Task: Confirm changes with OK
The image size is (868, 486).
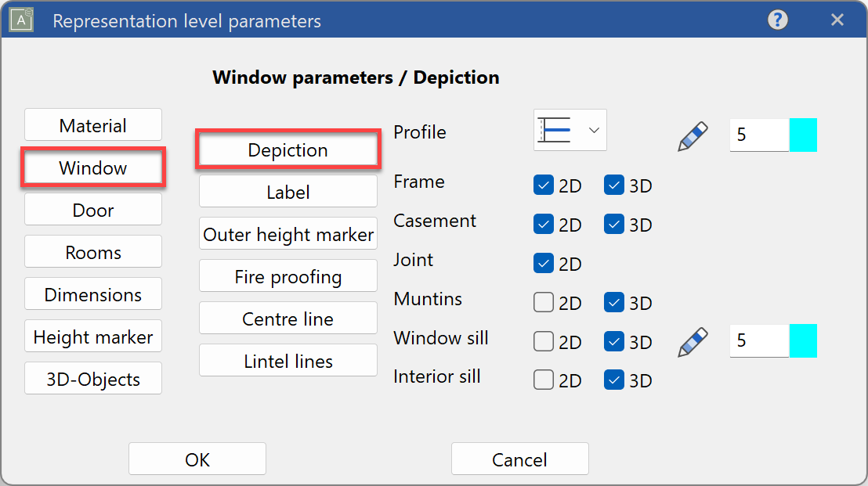Action: click(197, 459)
